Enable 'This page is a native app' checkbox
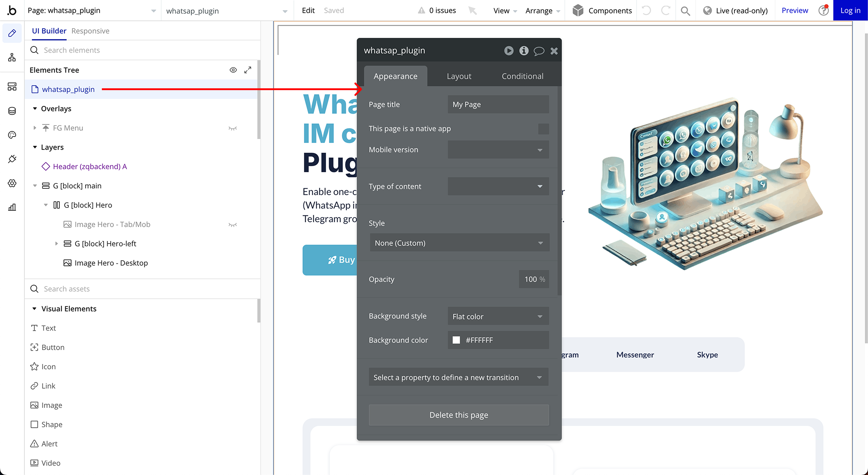The width and height of the screenshot is (868, 475). [543, 129]
